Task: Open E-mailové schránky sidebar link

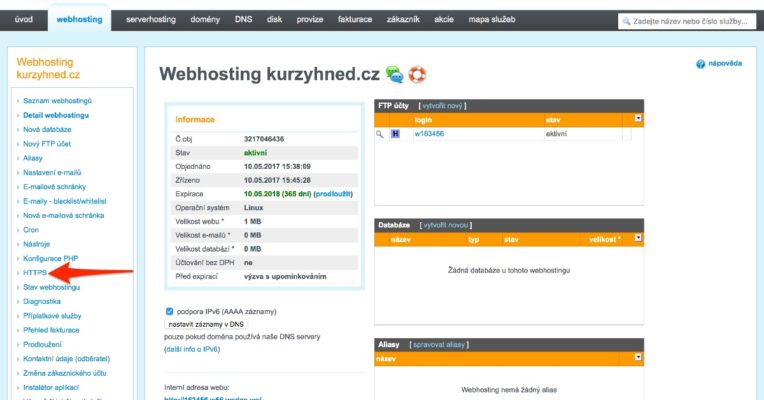Action: 55,187
